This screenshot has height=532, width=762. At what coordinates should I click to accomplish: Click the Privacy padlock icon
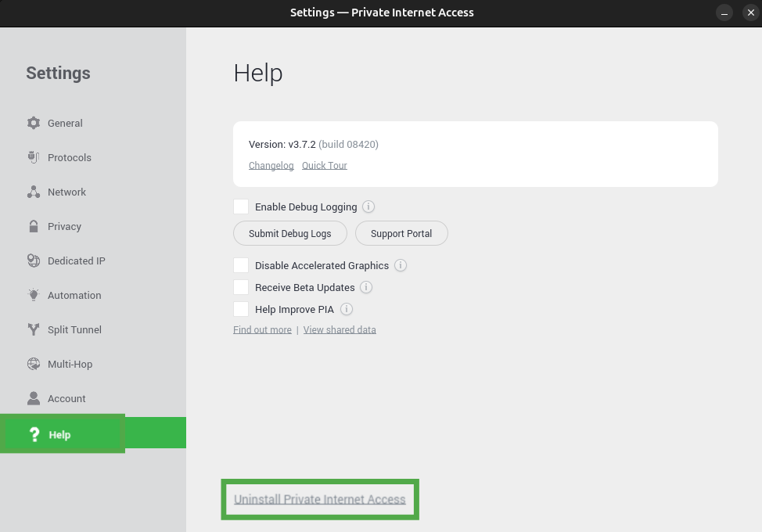34,226
